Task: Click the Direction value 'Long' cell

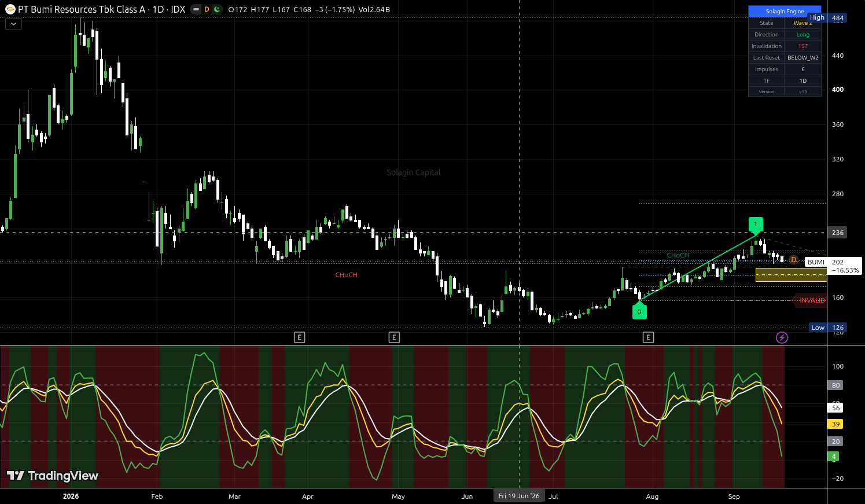Action: tap(803, 35)
